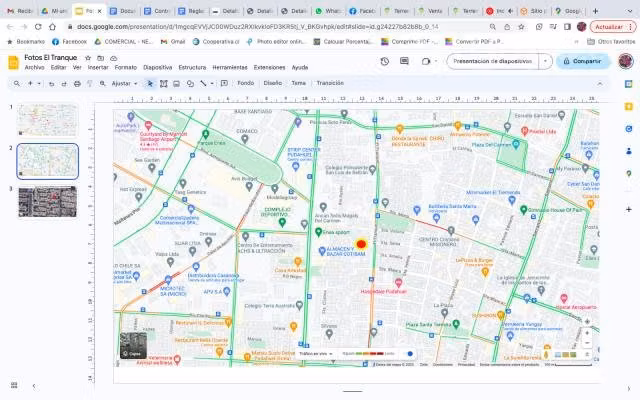Undo the last action
Viewport: 640px width, 400px height.
51,83
